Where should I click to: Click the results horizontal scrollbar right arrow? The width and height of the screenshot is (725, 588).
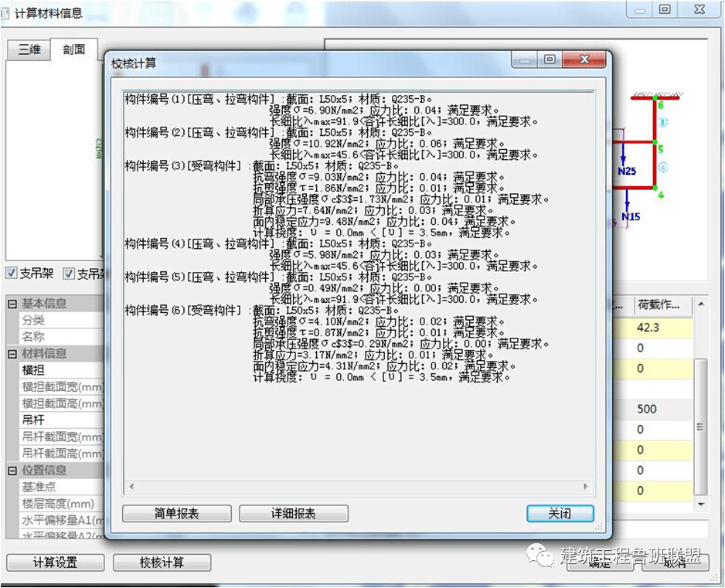[x=587, y=487]
